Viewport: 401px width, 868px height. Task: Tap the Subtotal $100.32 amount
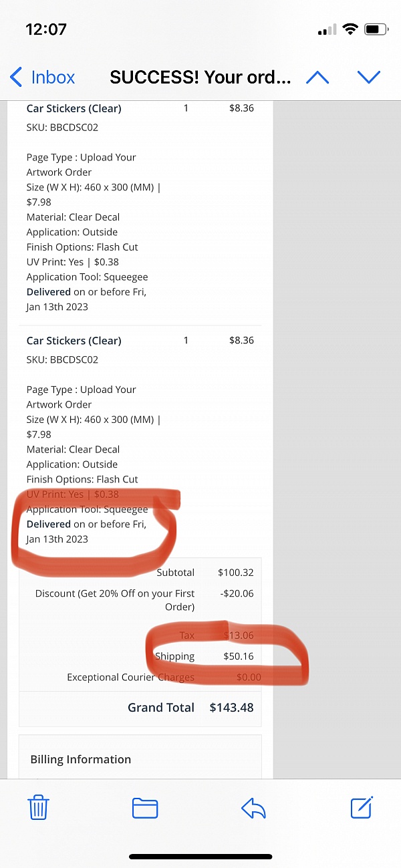(236, 573)
